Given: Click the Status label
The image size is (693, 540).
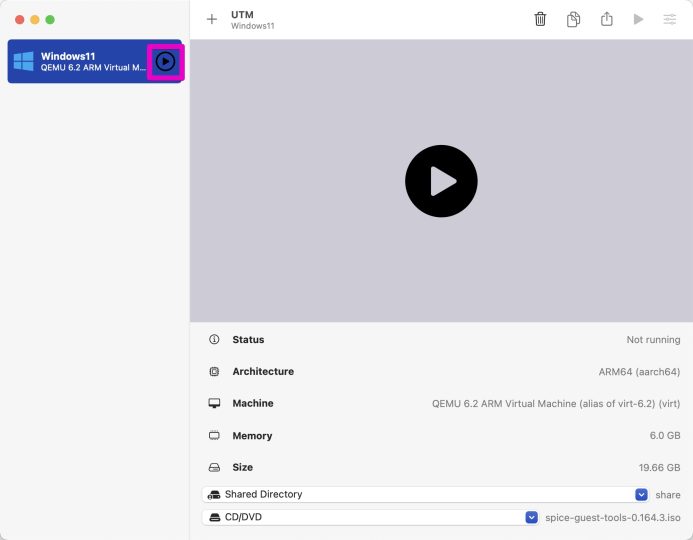Looking at the screenshot, I should pyautogui.click(x=248, y=339).
